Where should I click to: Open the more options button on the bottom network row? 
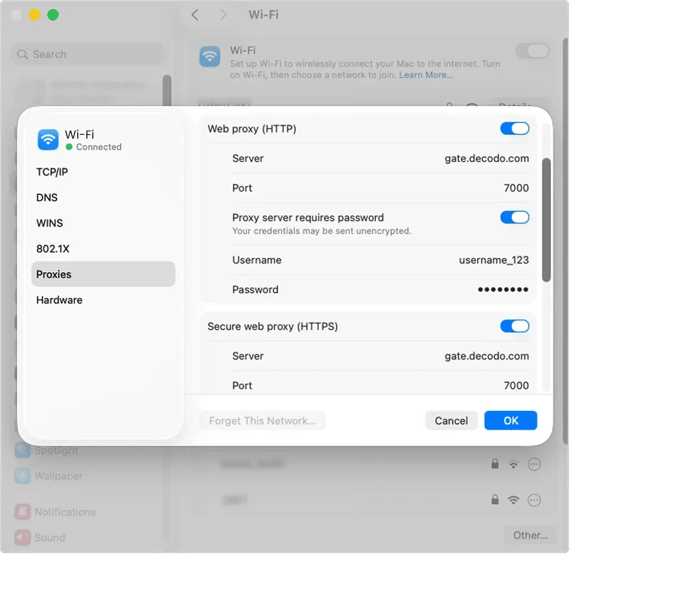(534, 500)
